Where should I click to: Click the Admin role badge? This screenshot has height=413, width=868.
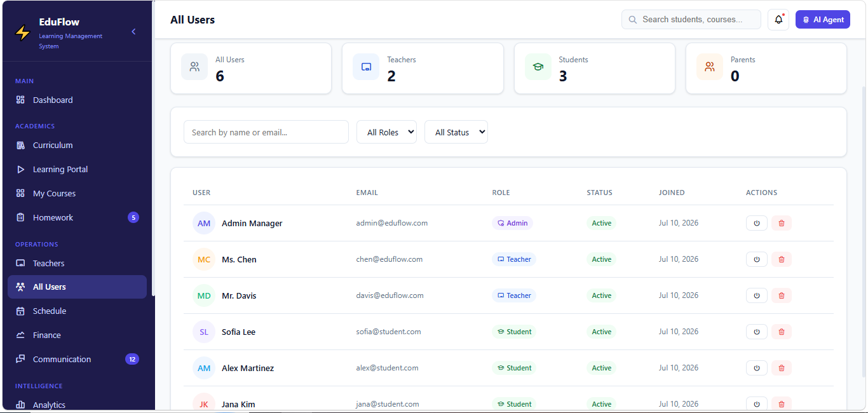(512, 223)
